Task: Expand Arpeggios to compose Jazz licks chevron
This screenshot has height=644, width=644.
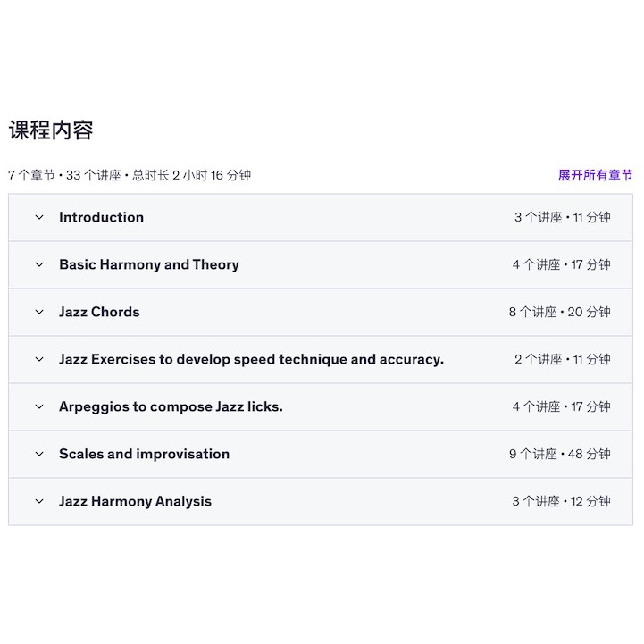Action: click(39, 406)
